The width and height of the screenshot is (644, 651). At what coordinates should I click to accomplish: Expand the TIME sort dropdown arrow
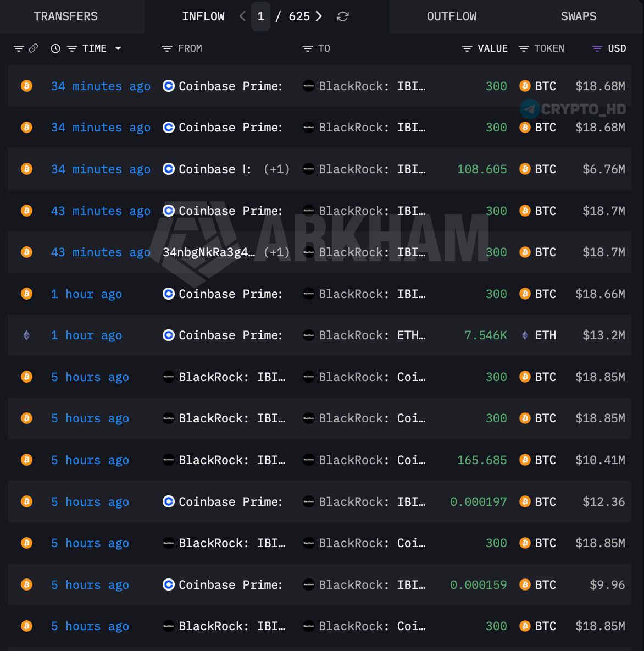point(118,48)
